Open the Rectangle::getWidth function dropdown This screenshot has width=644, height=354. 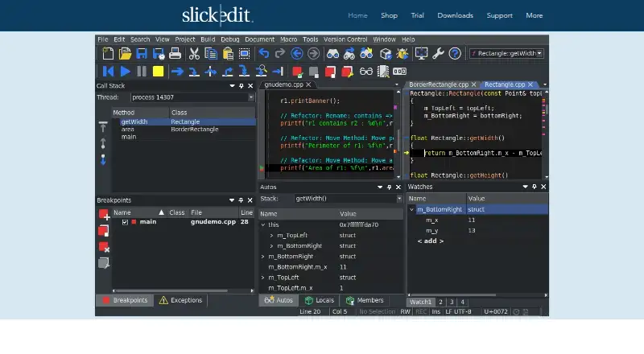click(x=539, y=53)
